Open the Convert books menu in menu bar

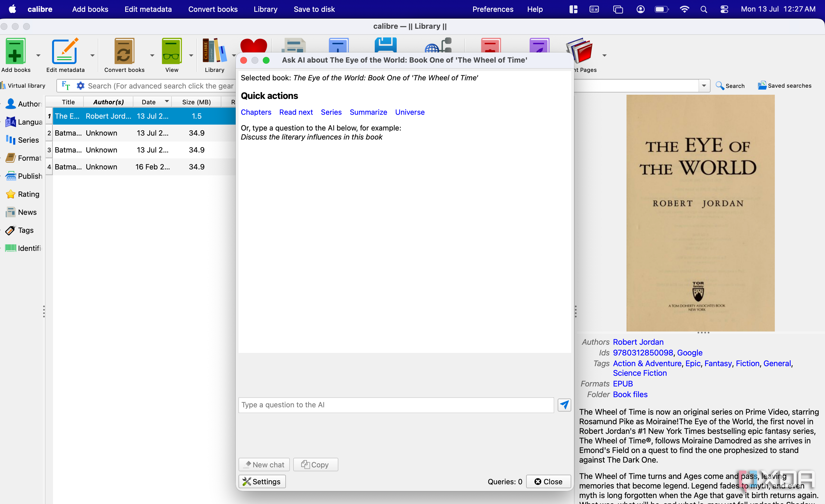click(x=213, y=9)
